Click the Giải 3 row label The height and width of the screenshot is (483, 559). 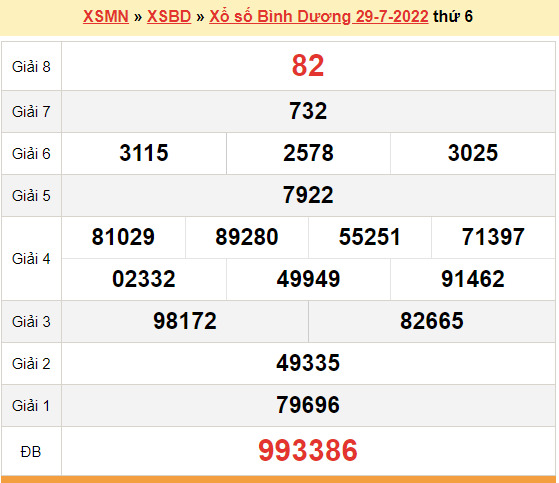pyautogui.click(x=31, y=322)
